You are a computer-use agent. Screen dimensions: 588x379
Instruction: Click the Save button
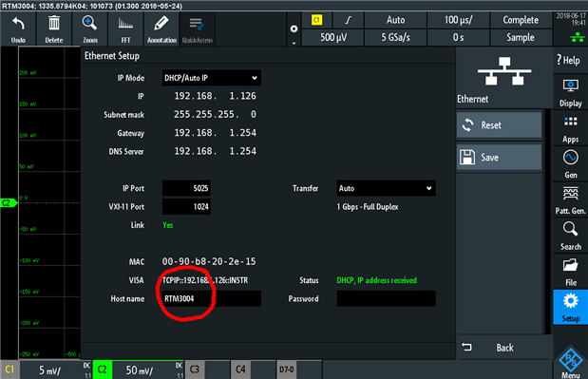pos(499,157)
